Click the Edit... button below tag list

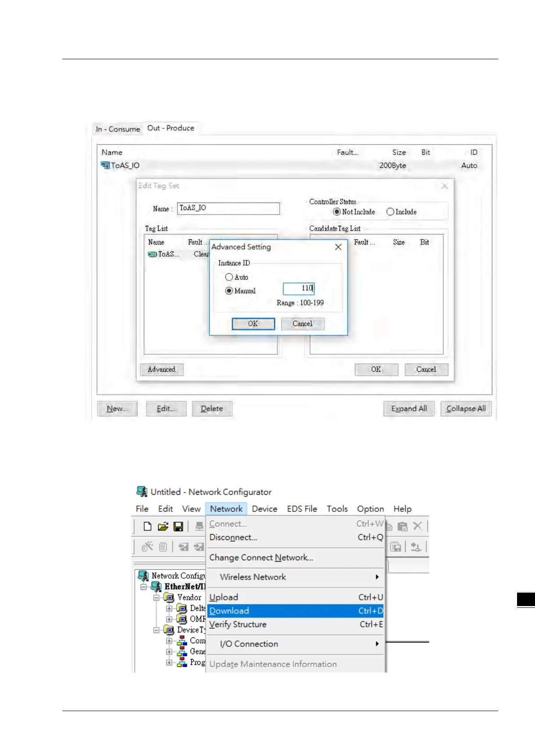(x=166, y=409)
